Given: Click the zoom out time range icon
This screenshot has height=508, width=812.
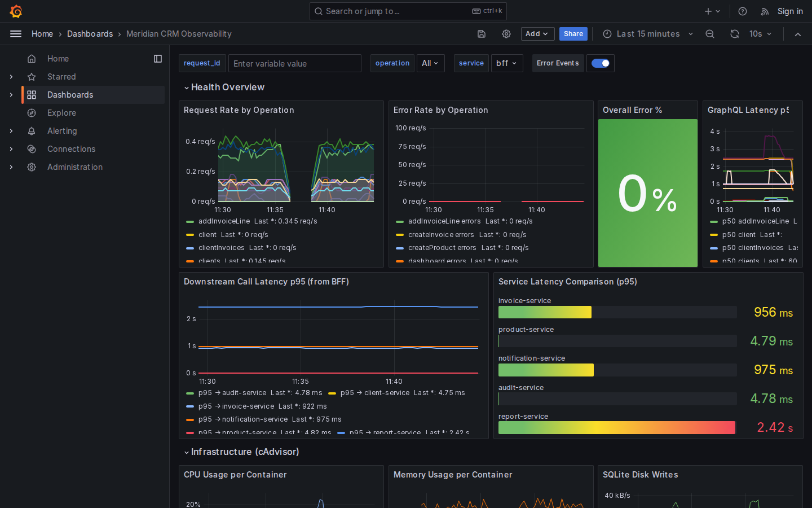Looking at the screenshot, I should (x=710, y=34).
